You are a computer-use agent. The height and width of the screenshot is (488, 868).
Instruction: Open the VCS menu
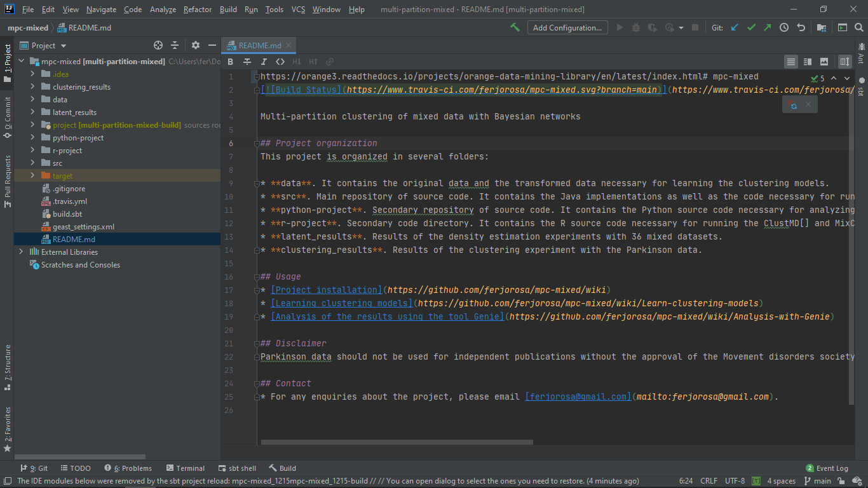click(299, 10)
